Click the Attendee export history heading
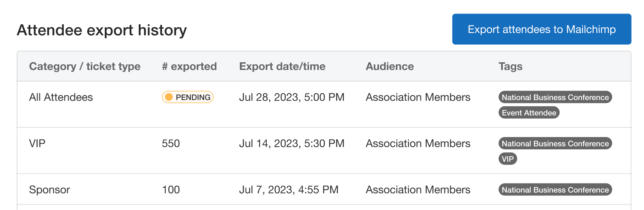 pos(102,30)
